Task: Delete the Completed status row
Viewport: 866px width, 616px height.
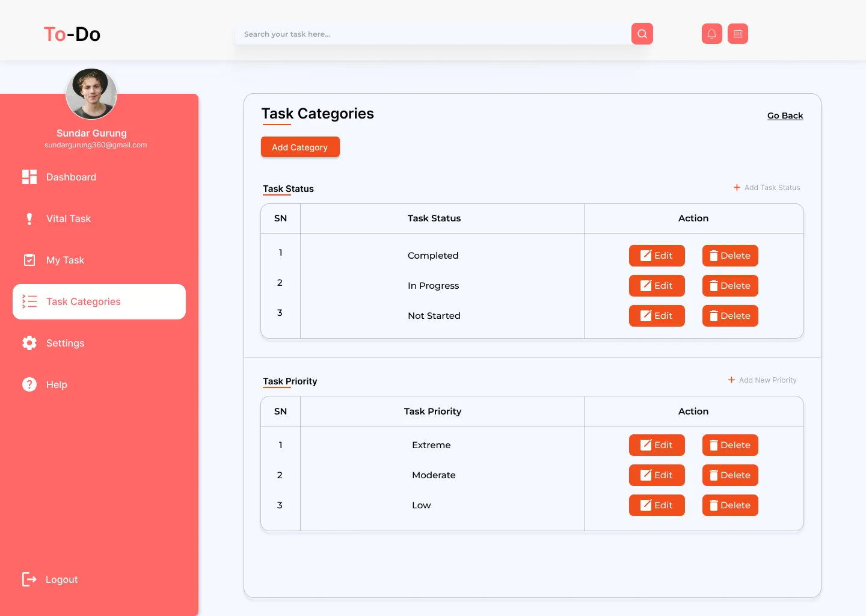Action: 730,256
